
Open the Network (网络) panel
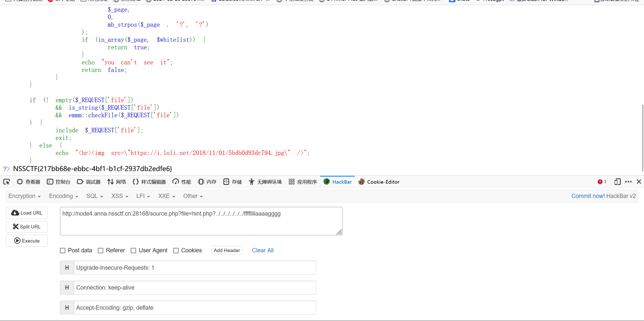click(x=117, y=182)
